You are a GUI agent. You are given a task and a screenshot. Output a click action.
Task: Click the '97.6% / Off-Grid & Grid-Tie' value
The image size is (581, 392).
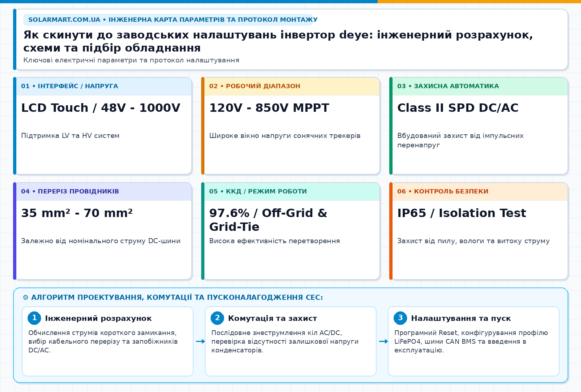pyautogui.click(x=268, y=220)
